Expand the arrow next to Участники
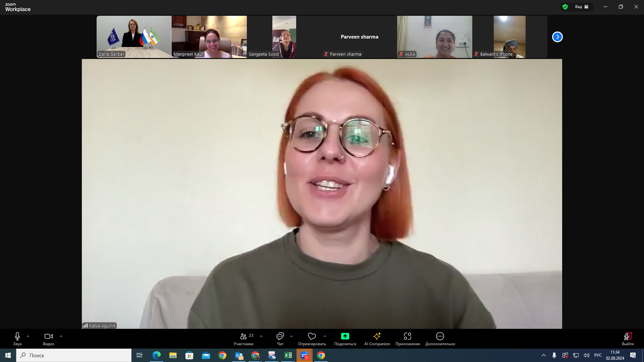Screen dimensions: 644x362 pyautogui.click(x=261, y=336)
